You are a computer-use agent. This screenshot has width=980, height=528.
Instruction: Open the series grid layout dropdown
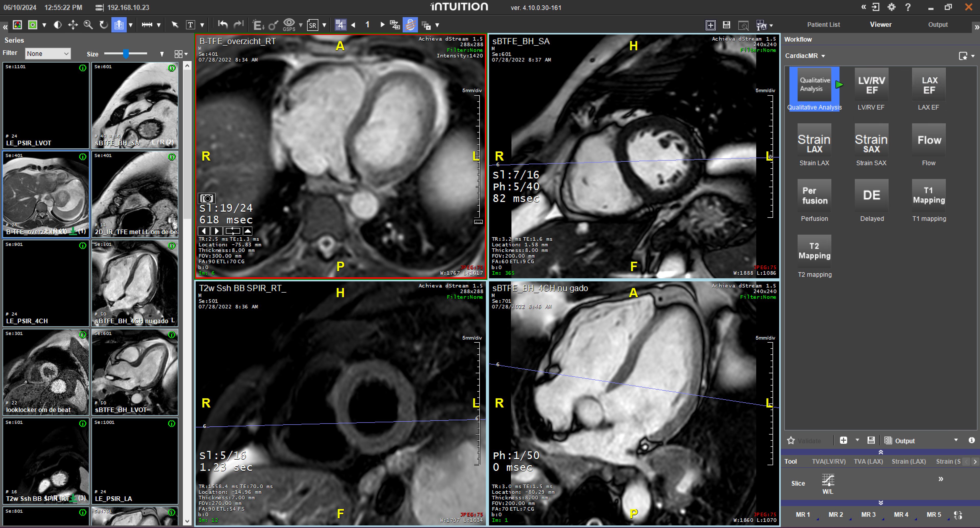(x=181, y=54)
